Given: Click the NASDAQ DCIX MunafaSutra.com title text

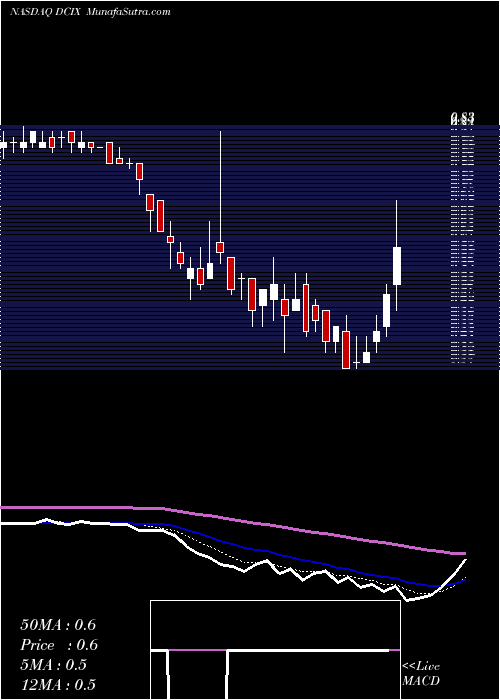Looking at the screenshot, I should point(90,12).
